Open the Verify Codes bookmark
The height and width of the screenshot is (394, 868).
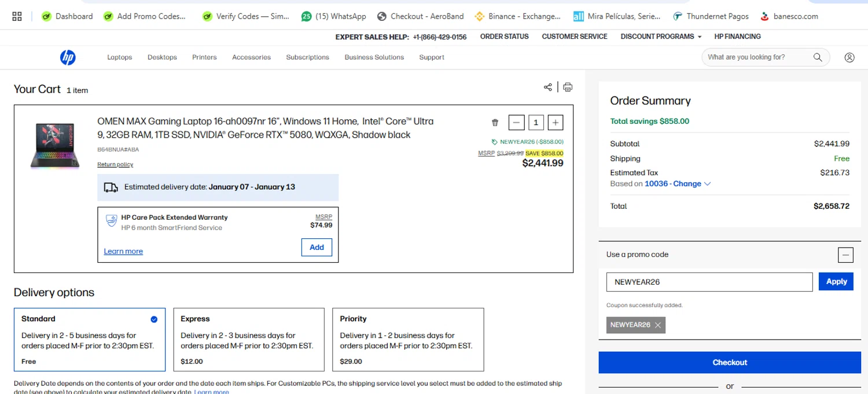[245, 16]
